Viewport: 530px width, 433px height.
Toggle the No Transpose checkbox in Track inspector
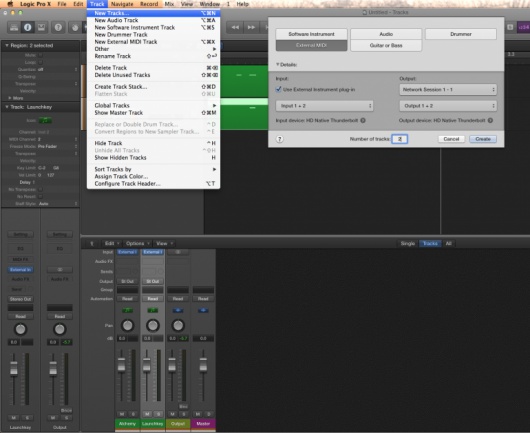(41, 189)
